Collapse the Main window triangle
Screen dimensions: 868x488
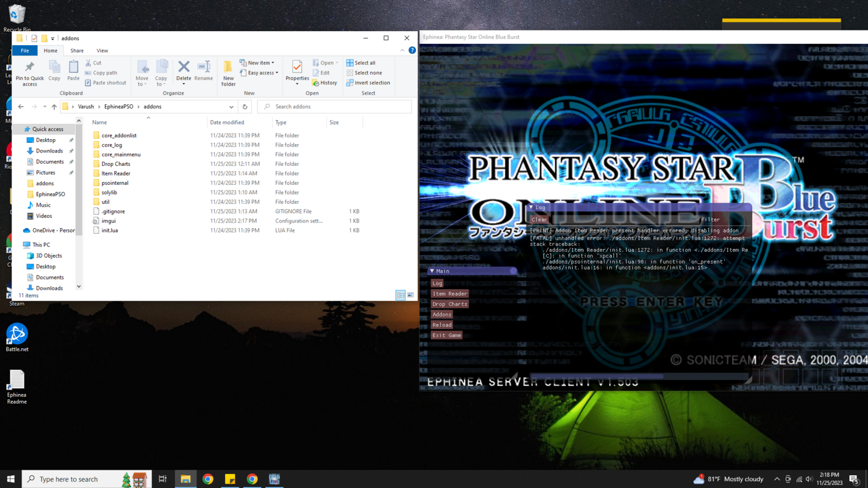click(x=432, y=271)
